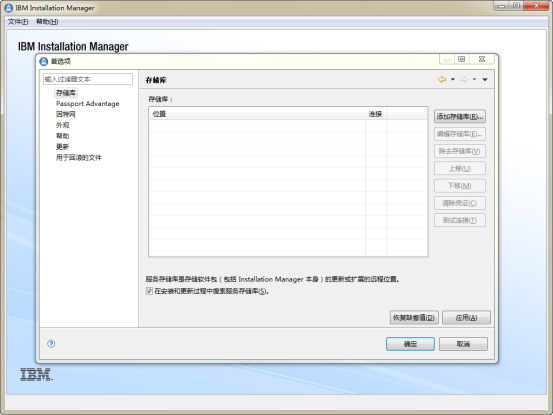
Task: Open the forward history dropdown arrow
Action: pos(474,79)
